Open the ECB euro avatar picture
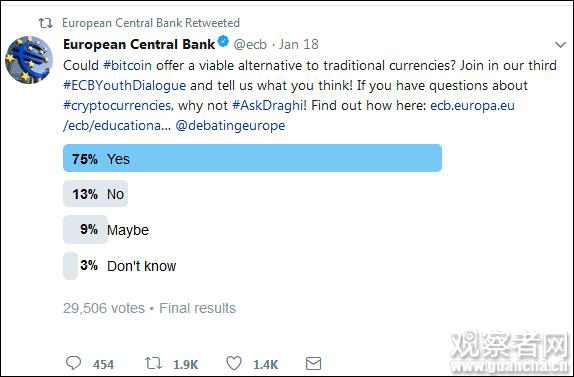 [x=29, y=60]
